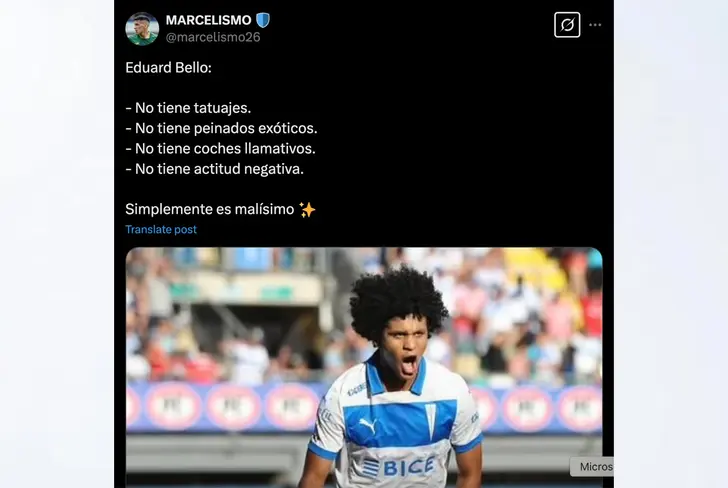
Task: Click the line 'No tiene peinados exóticos.'
Action: point(221,129)
